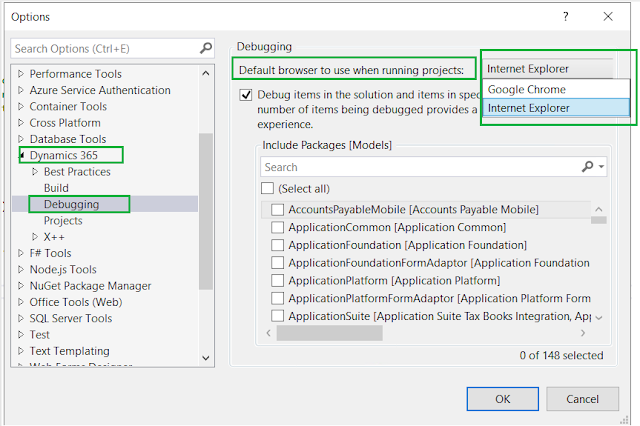
Task: Check the ApplicationCommon package checkbox
Action: point(278,227)
